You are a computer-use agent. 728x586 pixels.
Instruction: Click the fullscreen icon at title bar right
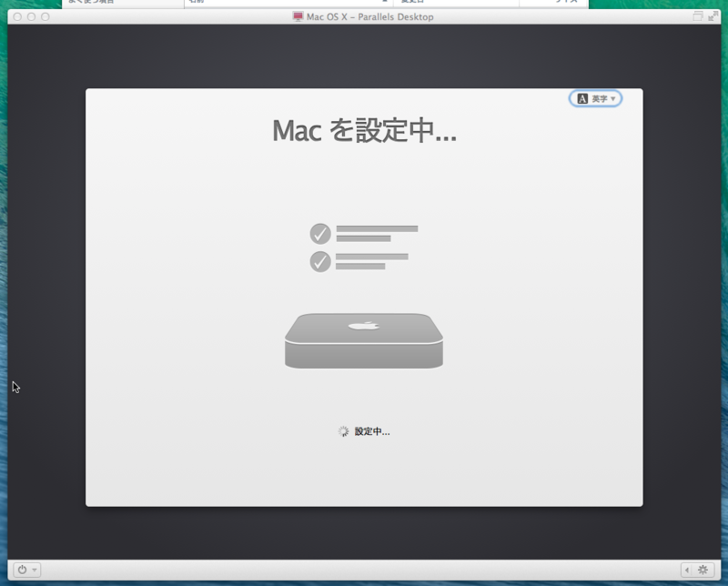[x=715, y=15]
